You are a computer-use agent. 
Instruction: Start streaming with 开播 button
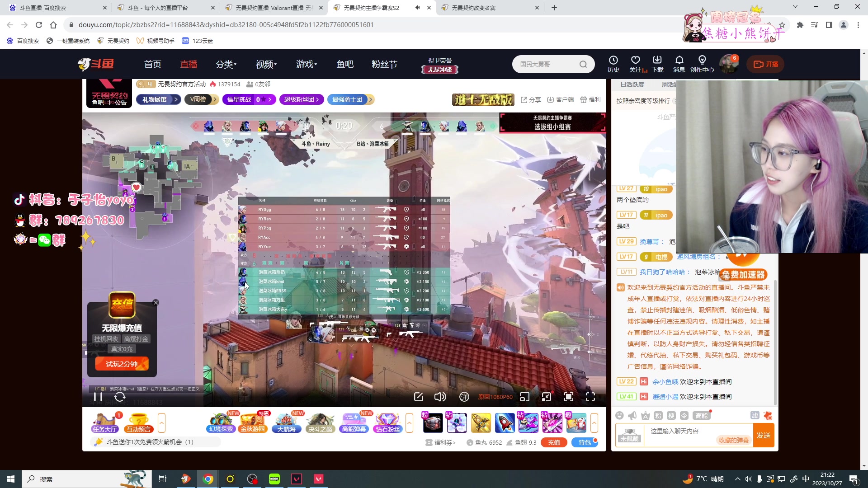[765, 64]
